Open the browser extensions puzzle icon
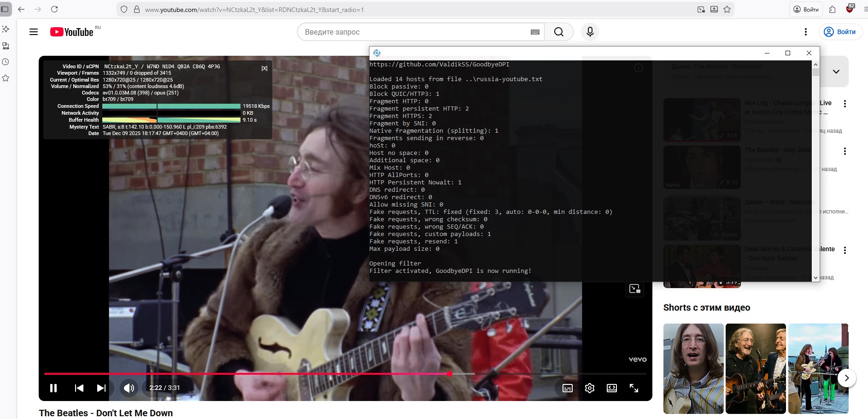Image resolution: width=868 pixels, height=419 pixels. tap(832, 9)
